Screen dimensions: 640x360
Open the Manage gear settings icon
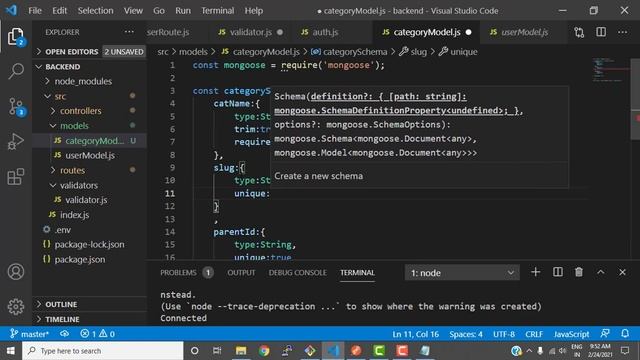tap(16, 307)
